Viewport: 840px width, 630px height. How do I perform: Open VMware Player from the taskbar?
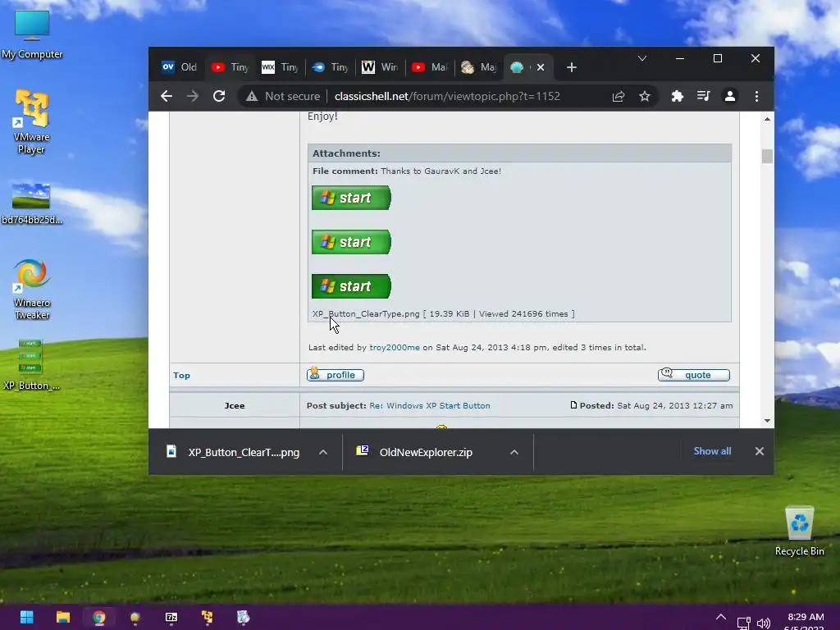[207, 617]
